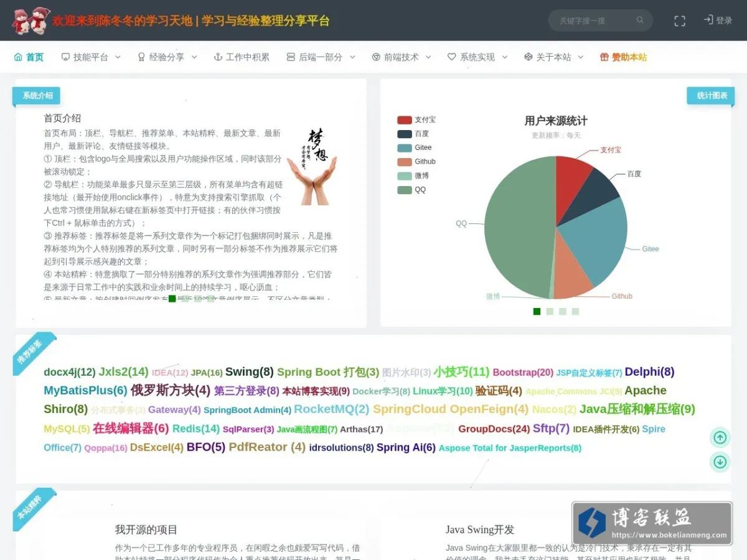
Task: Open the 经验分享 menu
Action: [x=167, y=57]
